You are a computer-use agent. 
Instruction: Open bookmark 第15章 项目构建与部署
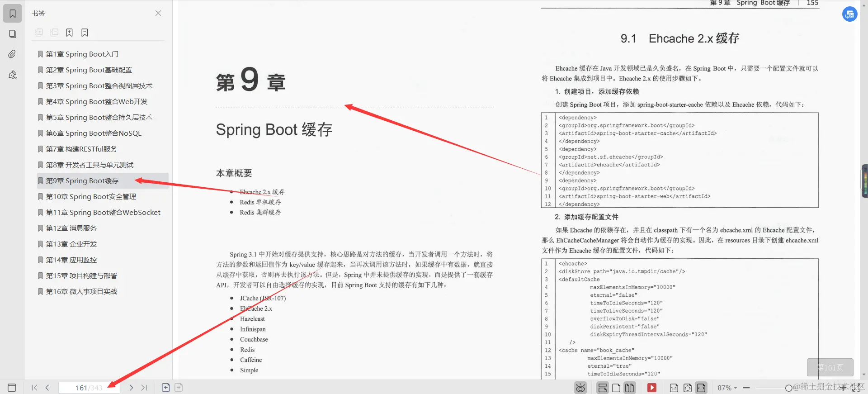click(x=81, y=275)
